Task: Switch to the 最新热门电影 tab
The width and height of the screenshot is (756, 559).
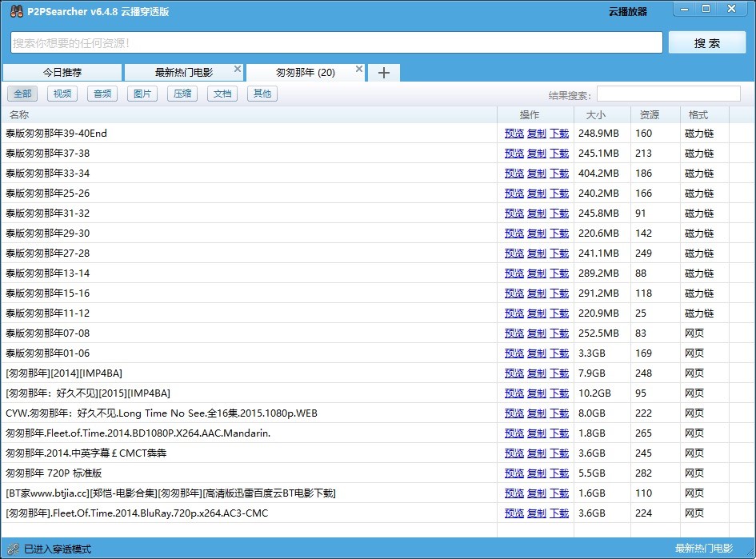Action: [x=186, y=72]
